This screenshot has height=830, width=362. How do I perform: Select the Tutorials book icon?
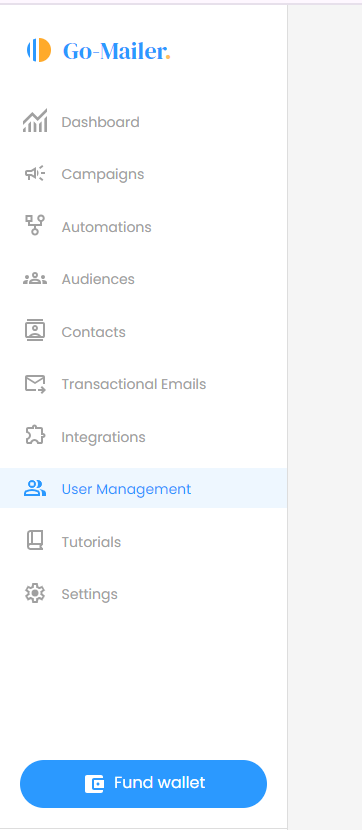[x=35, y=540]
